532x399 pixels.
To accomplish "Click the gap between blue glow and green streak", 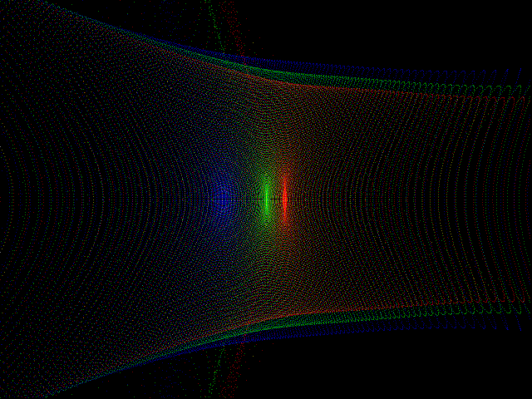I will pos(246,198).
